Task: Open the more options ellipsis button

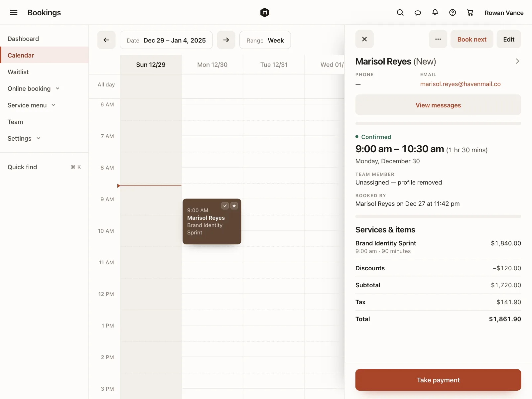Action: pyautogui.click(x=438, y=39)
